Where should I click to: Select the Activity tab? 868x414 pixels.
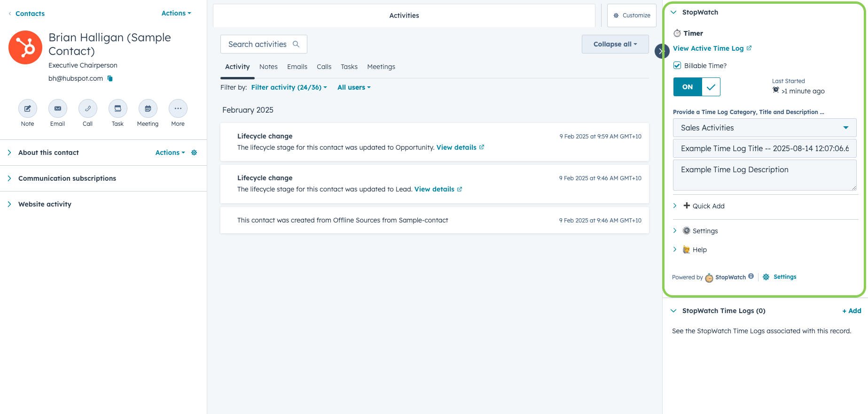click(237, 67)
